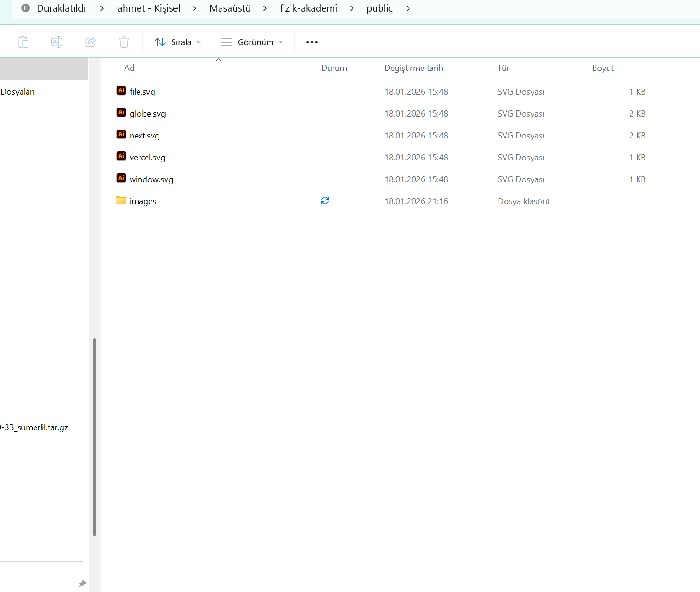Navigate to Masaüstü in breadcrumb

(230, 8)
